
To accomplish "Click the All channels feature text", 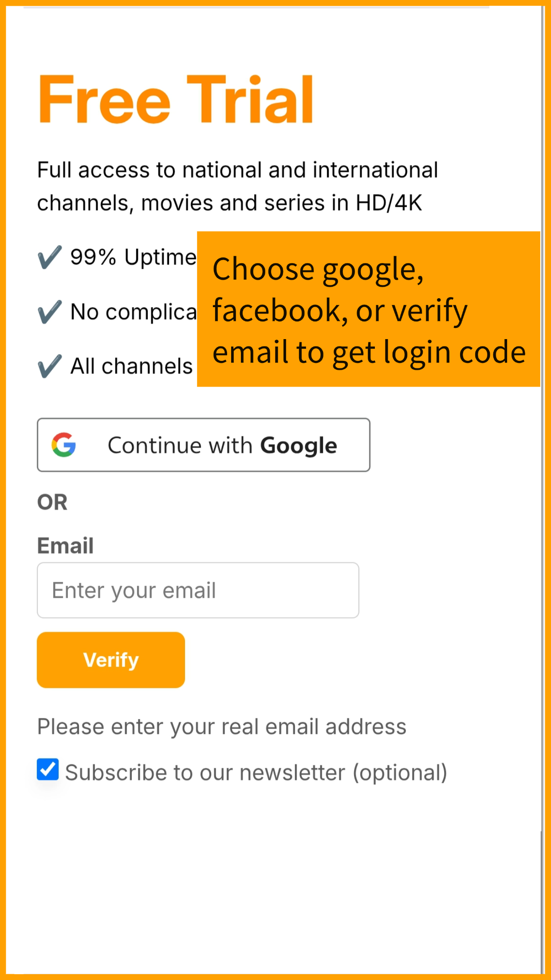I will (x=131, y=367).
